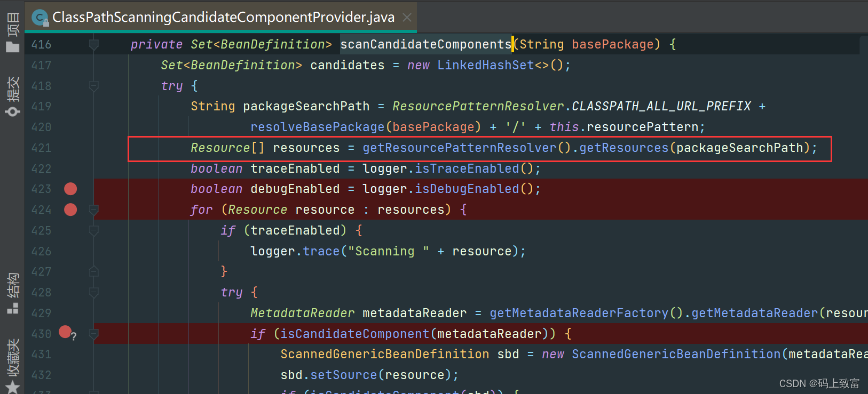Screen dimensions: 868x394
Task: Click the "Scanning " string literal
Action: [389, 251]
